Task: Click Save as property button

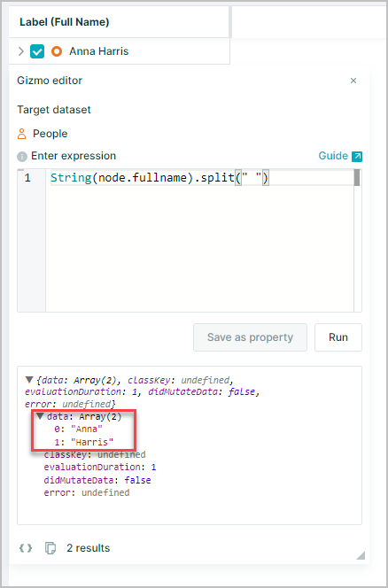Action: pos(251,337)
